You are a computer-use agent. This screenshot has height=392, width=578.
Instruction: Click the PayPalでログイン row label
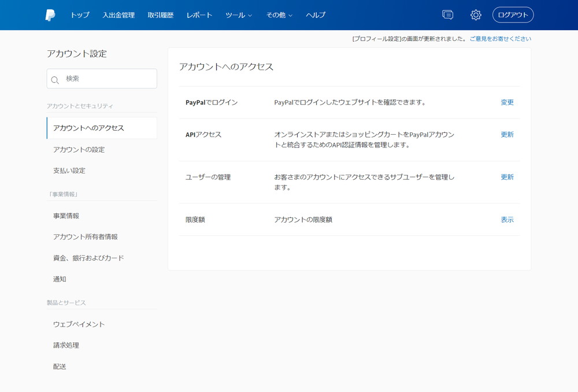(x=212, y=102)
